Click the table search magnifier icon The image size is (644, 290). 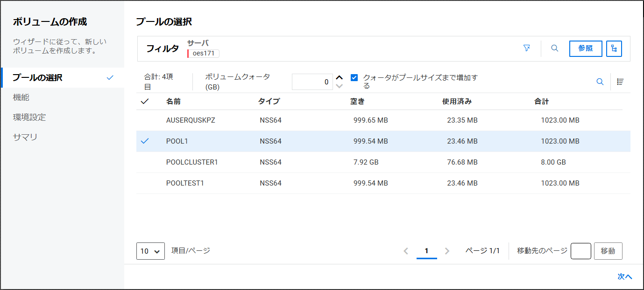click(600, 82)
